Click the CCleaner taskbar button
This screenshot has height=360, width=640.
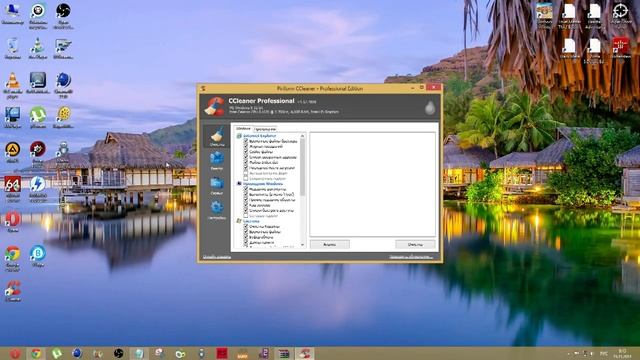pos(304,353)
